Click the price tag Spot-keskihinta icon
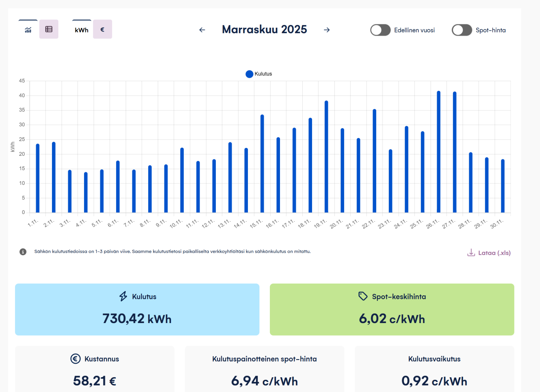 [x=363, y=296]
